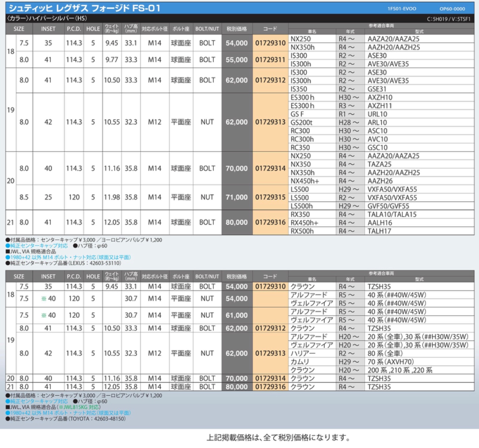This screenshot has width=479, height=448.
Task: Click the model type TALA10/TALA15
Action: tap(392, 214)
